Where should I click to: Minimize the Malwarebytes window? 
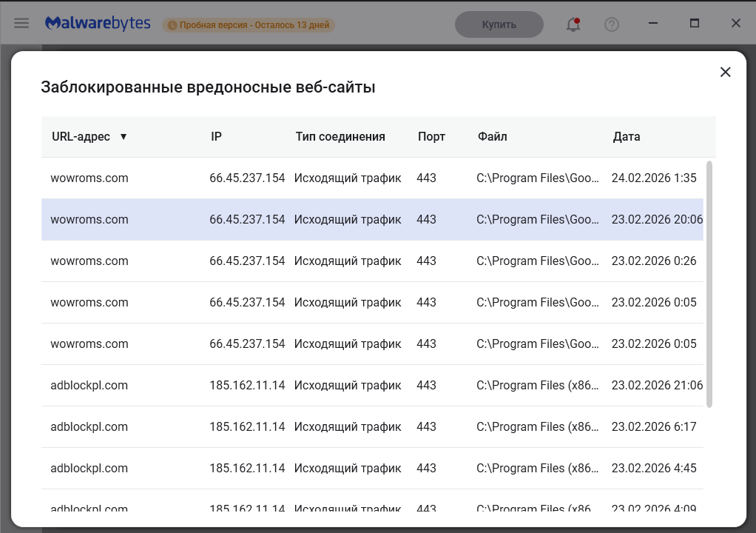(x=653, y=23)
